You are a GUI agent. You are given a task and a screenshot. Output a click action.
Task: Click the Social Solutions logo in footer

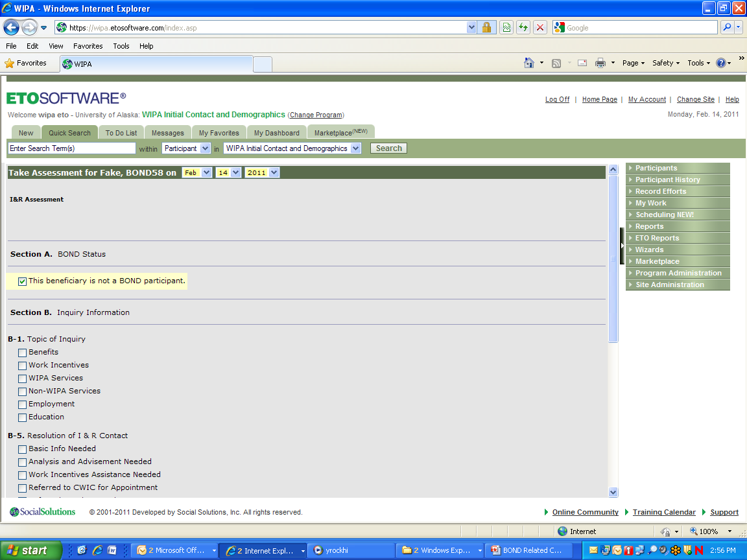pyautogui.click(x=42, y=512)
